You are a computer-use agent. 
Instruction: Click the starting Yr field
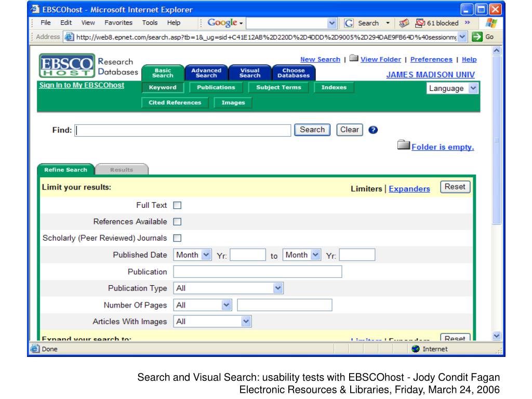click(x=248, y=255)
